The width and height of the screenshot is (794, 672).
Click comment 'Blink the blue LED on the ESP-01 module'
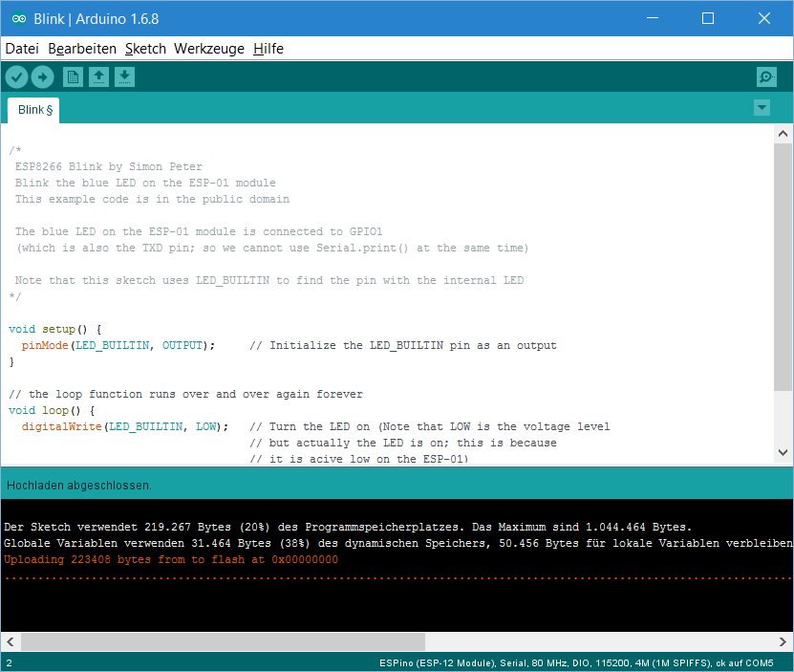(x=145, y=183)
